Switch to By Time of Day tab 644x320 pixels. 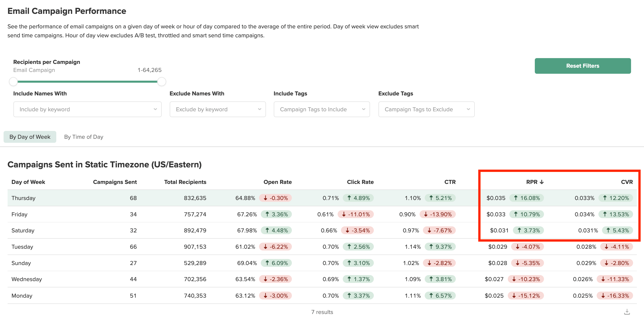(84, 137)
